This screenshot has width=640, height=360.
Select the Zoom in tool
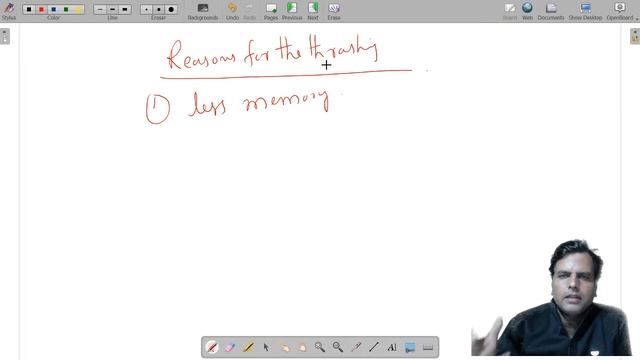pos(320,347)
